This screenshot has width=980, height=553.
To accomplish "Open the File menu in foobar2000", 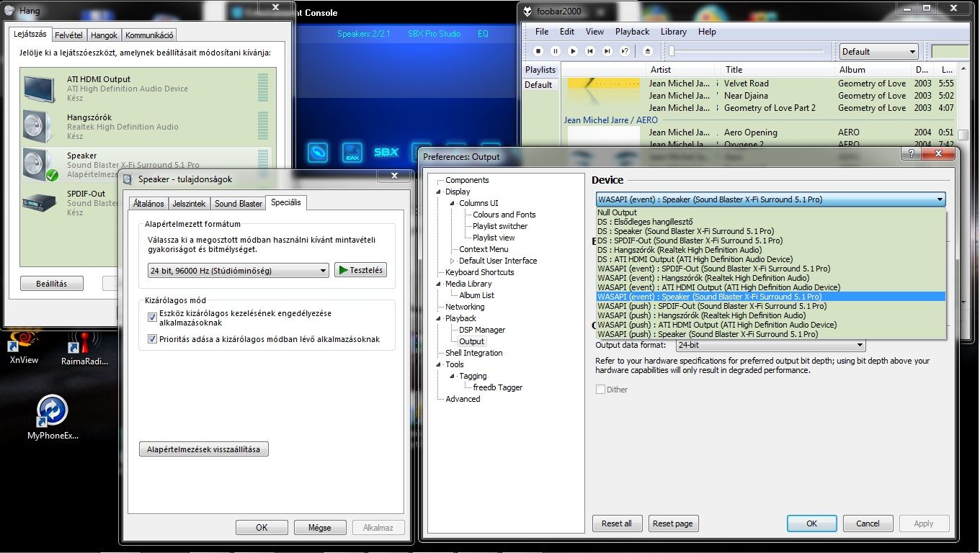I will coord(542,32).
